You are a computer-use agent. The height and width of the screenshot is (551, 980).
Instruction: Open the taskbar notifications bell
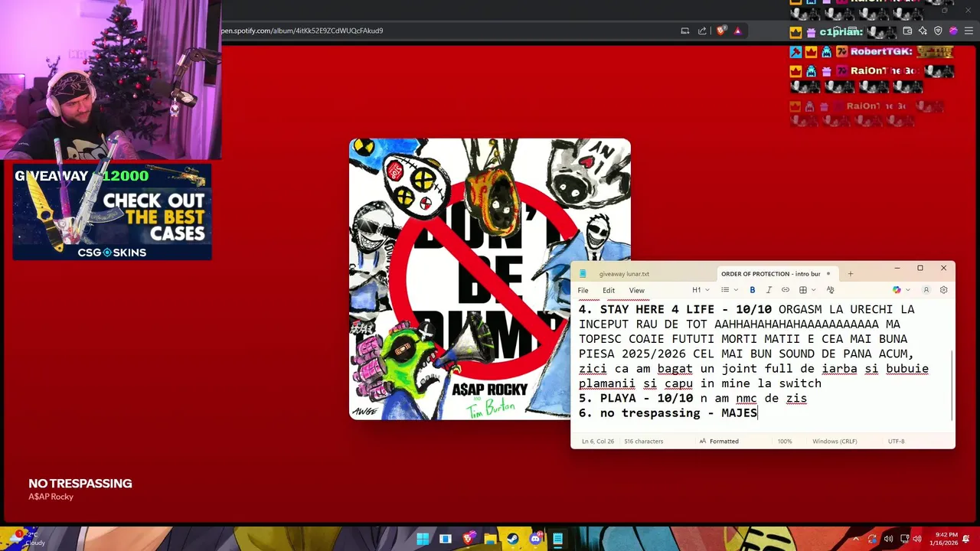tap(967, 539)
